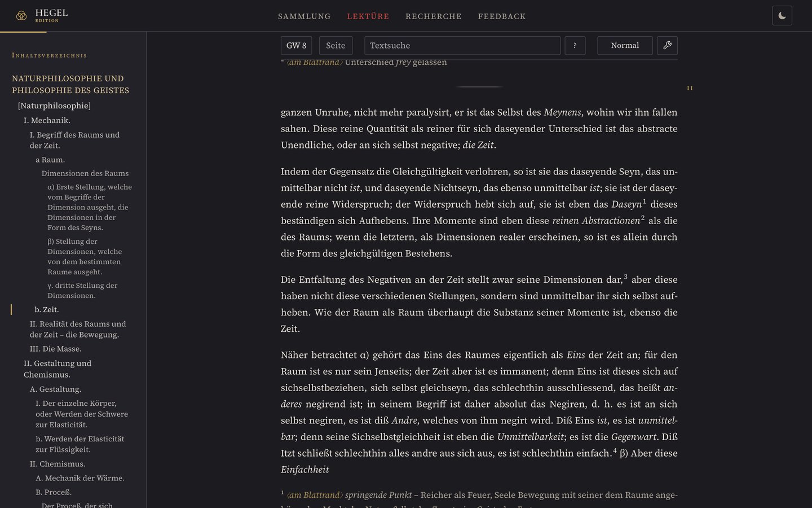Screen dimensions: 812x508
Task: Click the Textsuche search field
Action: coord(462,46)
